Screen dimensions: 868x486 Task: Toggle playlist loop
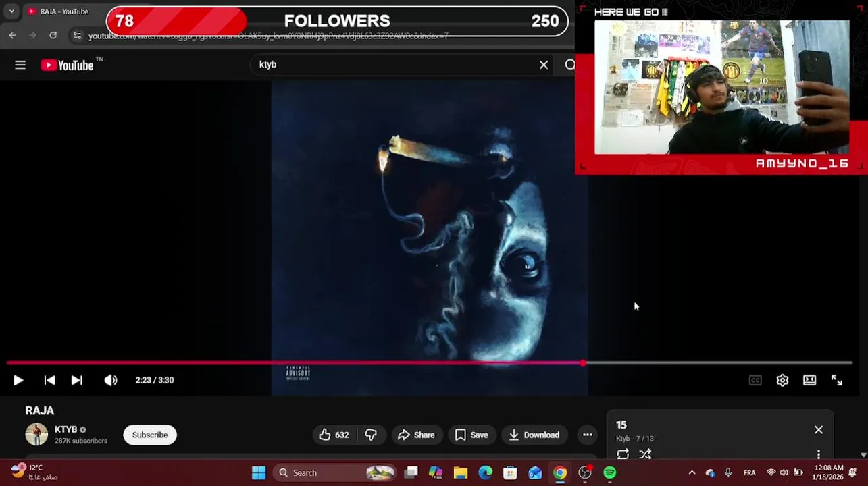623,454
